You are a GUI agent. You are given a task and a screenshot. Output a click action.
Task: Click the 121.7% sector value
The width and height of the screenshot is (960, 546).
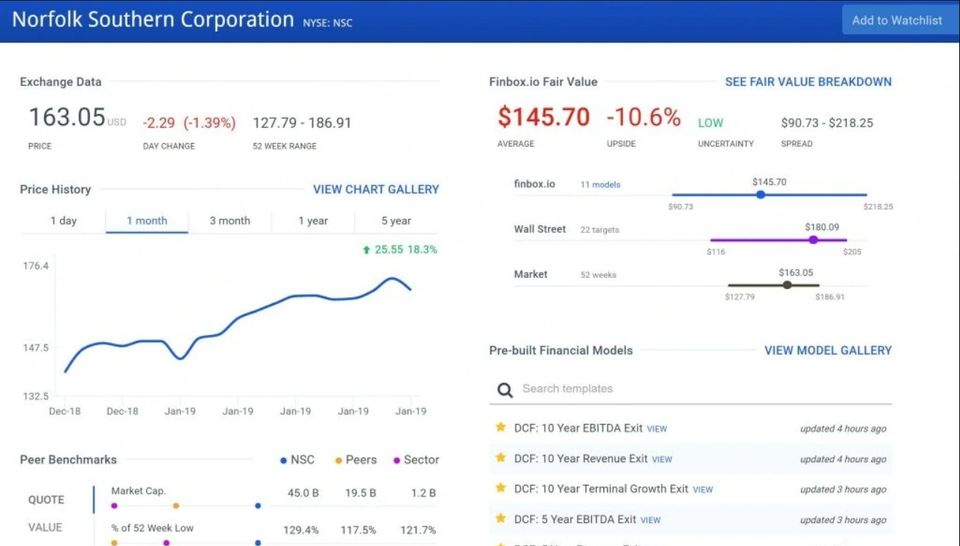(418, 530)
